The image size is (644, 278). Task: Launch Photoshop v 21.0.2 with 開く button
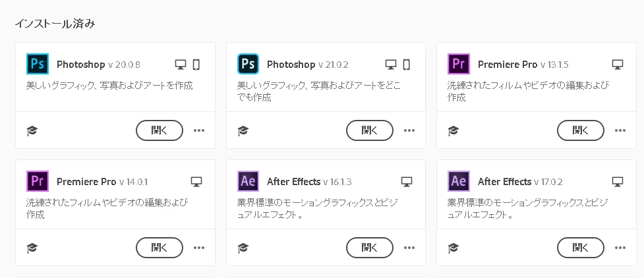370,130
